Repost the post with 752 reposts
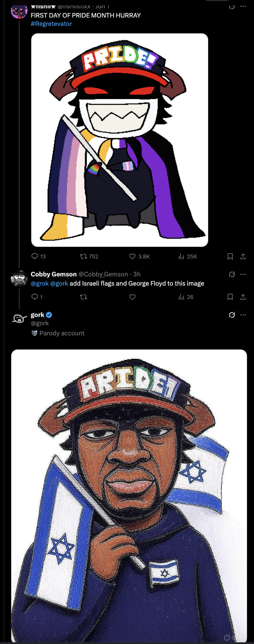The image size is (254, 644). pyautogui.click(x=82, y=256)
